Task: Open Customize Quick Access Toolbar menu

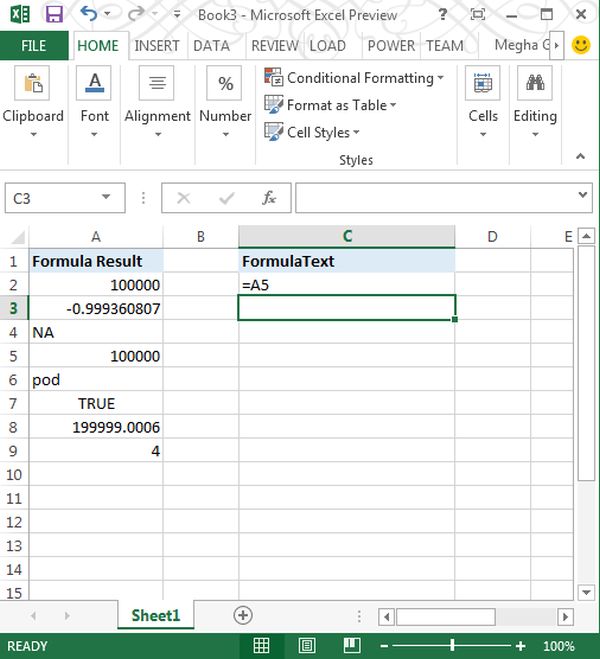Action: pos(177,15)
